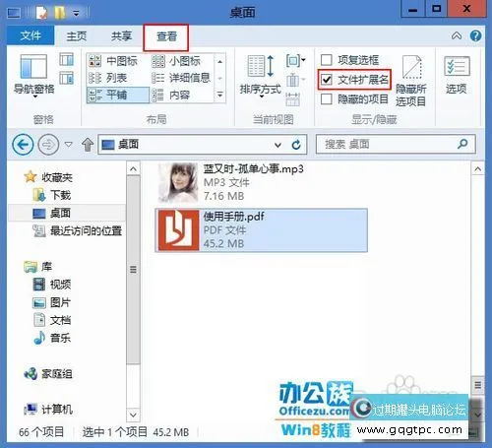Viewport: 492px width, 448px height.
Task: Click the 搜索 桌面 search box
Action: 396,144
